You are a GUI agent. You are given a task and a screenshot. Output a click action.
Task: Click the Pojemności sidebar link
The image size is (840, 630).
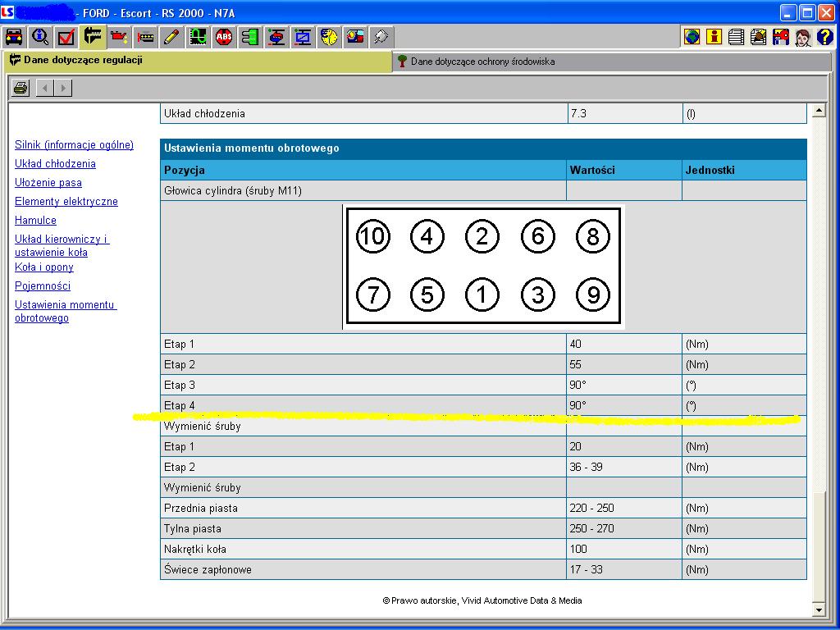pyautogui.click(x=43, y=286)
